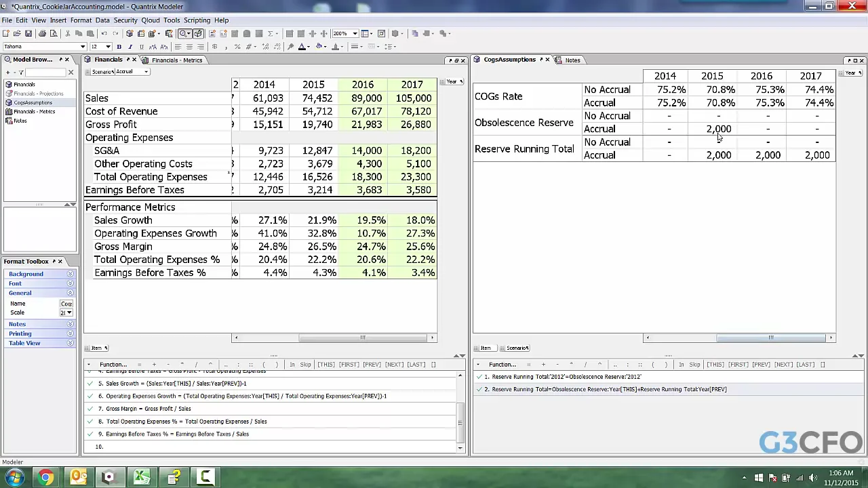Viewport: 868px width, 488px height.
Task: Click the fill color bucket swatch
Action: pos(319,47)
